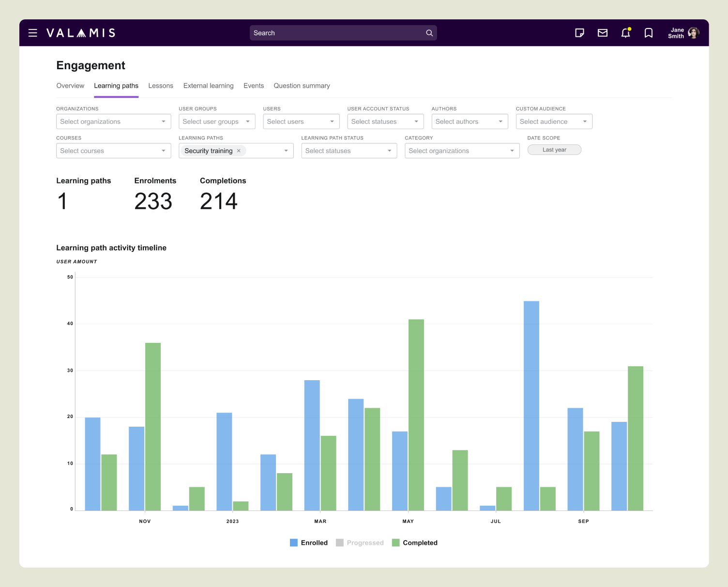
Task: Click the Learning path activity timeline title
Action: coord(111,247)
